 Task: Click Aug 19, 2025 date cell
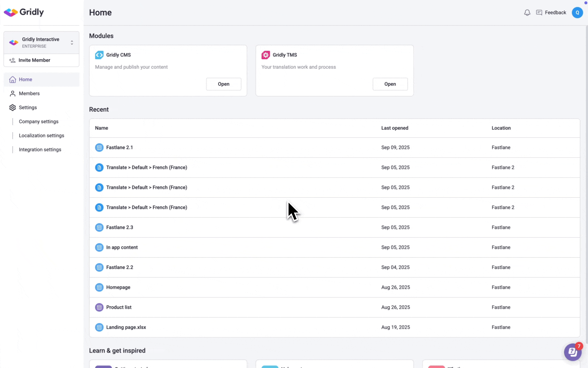(x=395, y=327)
